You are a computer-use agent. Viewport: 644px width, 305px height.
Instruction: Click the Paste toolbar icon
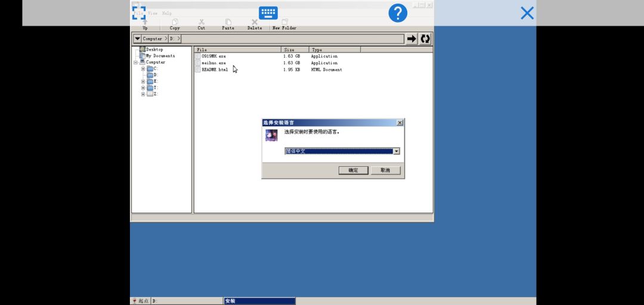click(228, 24)
